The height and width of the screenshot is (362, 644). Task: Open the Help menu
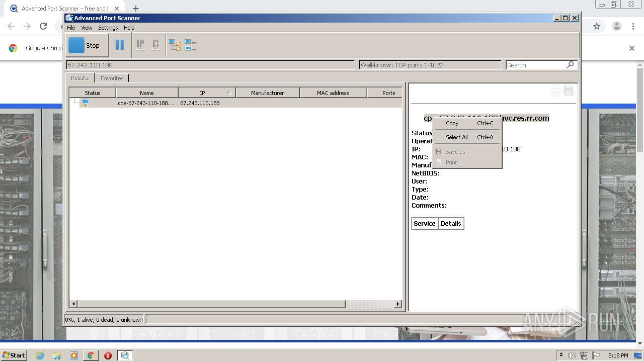[x=129, y=28]
